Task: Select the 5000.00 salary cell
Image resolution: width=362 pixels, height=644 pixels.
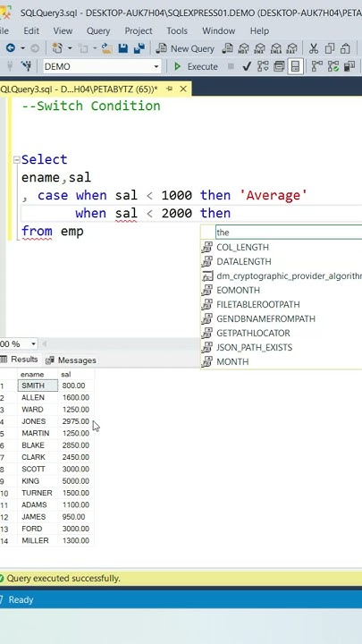Action: 76,481
